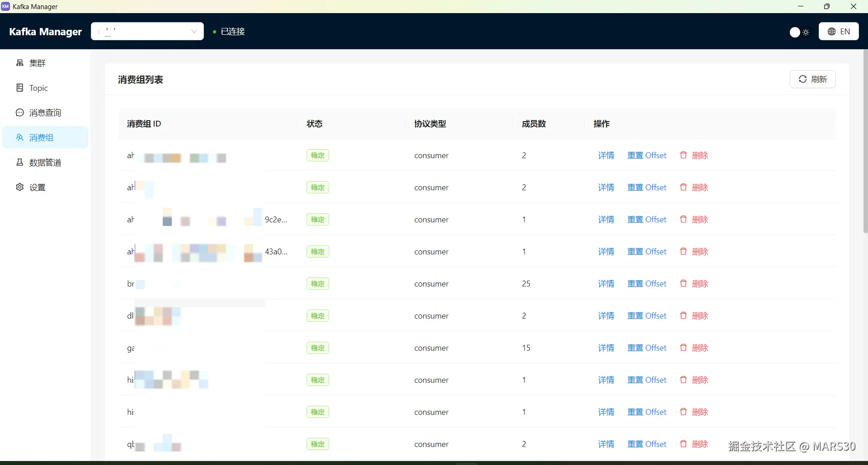Switch language with the EN button
The image size is (868, 465).
(x=839, y=31)
